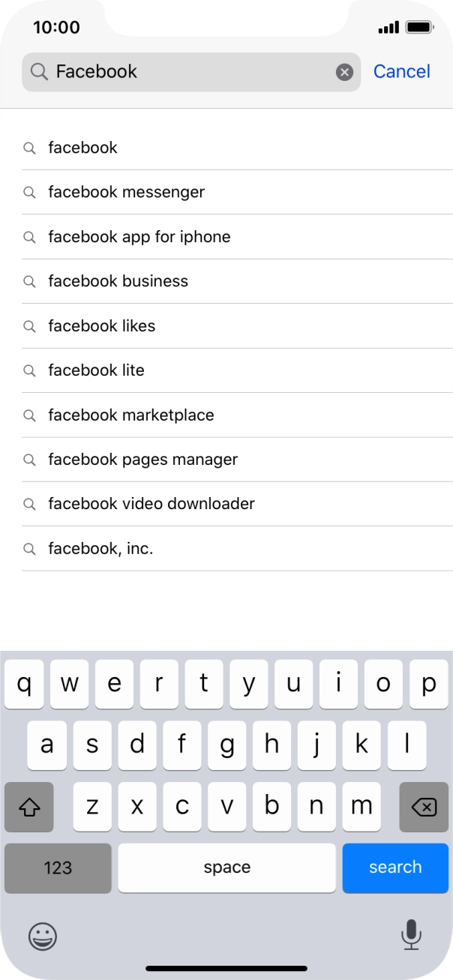Tap the magnifier icon next to facebook lite
Image resolution: width=453 pixels, height=980 pixels.
(x=30, y=370)
